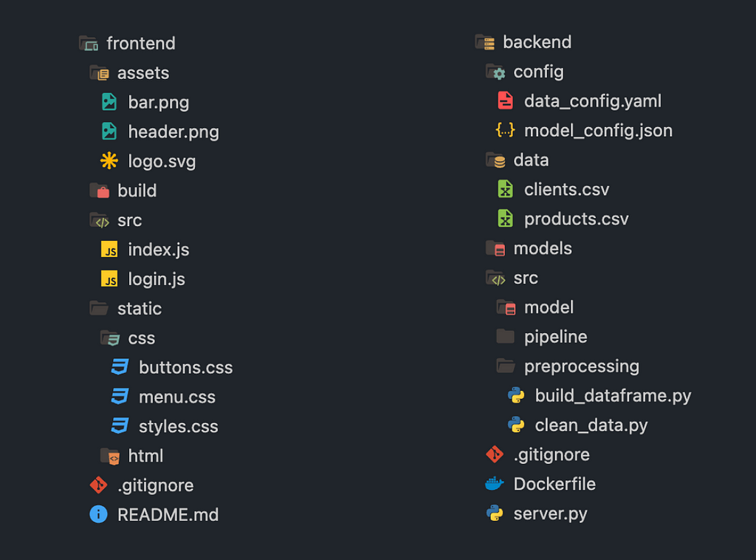756x560 pixels.
Task: Click the CSS icon next to buttons.css
Action: pos(120,367)
